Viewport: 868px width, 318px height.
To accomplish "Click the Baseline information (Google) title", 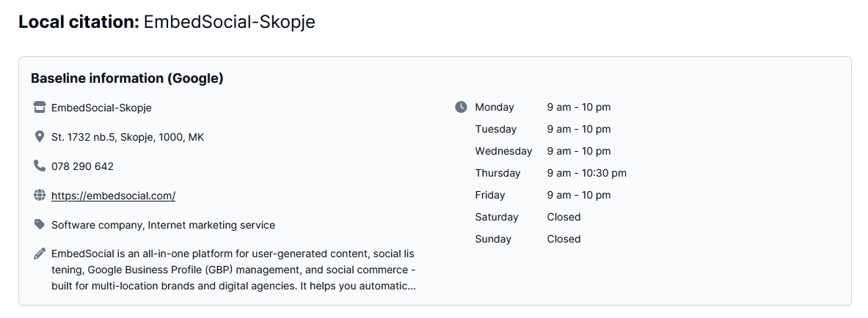I will coord(127,78).
